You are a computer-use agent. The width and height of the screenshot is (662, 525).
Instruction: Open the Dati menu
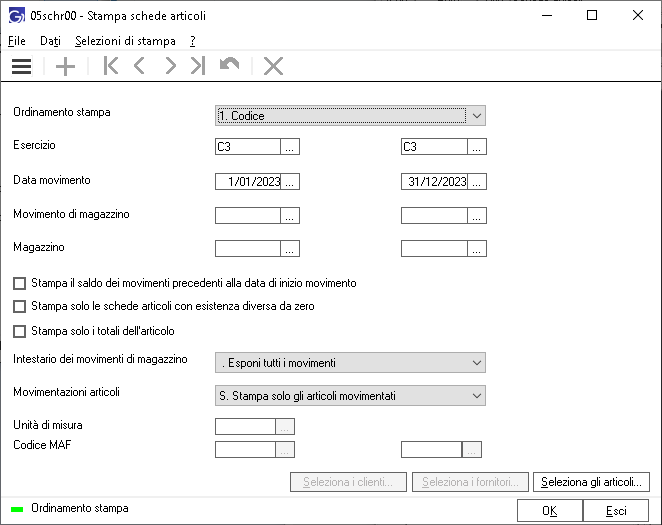pos(50,41)
